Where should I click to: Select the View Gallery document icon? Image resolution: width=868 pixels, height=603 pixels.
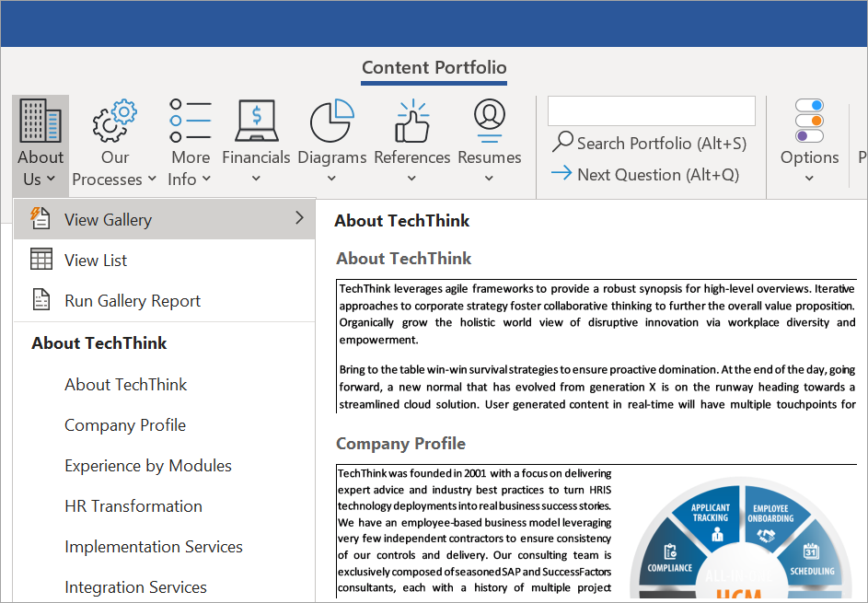click(x=41, y=219)
